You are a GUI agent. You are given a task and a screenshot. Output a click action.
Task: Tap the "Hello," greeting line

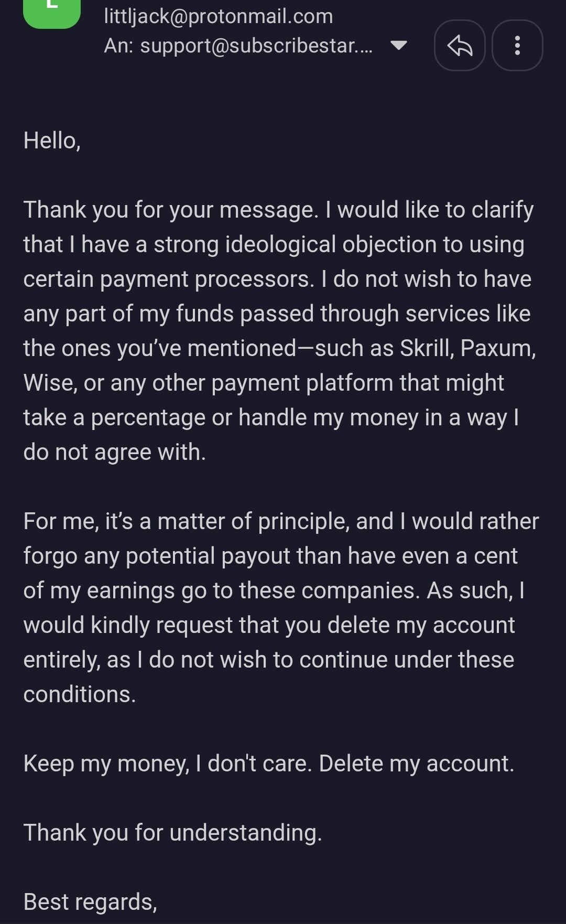(x=52, y=141)
